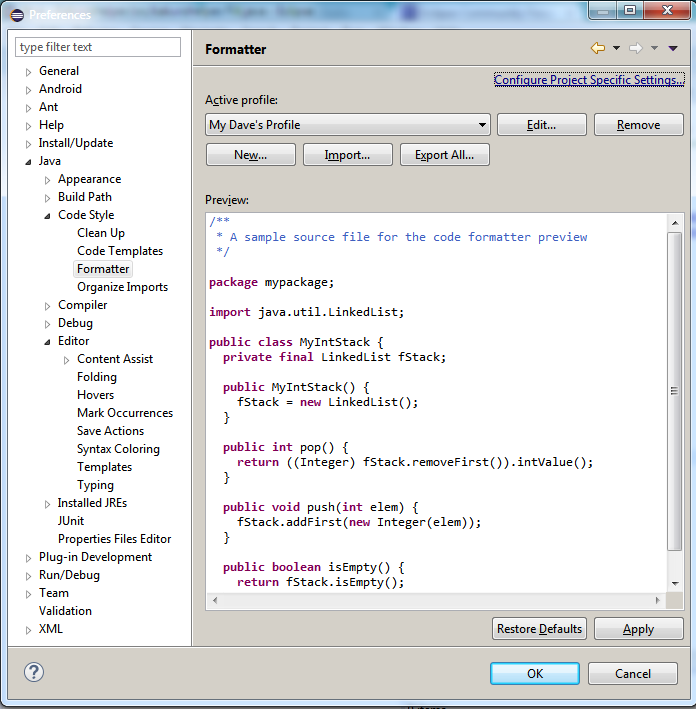
Task: Open the help question mark icon
Action: [34, 672]
